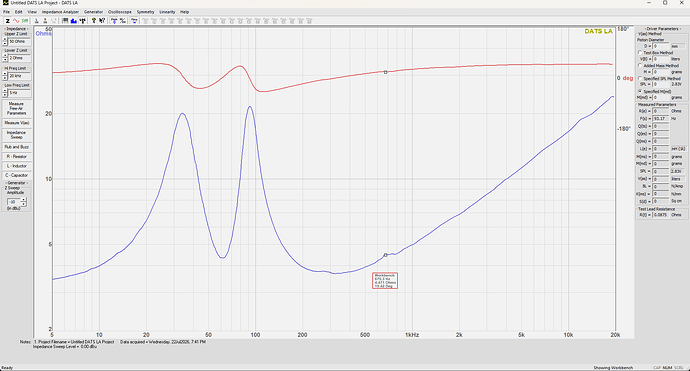Click the blue filled curve toolbar icon
690x371 pixels.
(73, 21)
